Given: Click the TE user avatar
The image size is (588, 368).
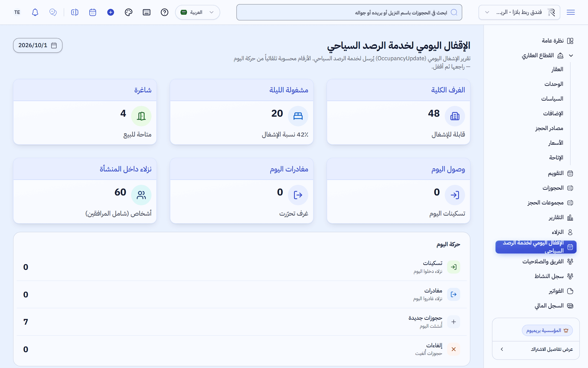Looking at the screenshot, I should [x=17, y=12].
